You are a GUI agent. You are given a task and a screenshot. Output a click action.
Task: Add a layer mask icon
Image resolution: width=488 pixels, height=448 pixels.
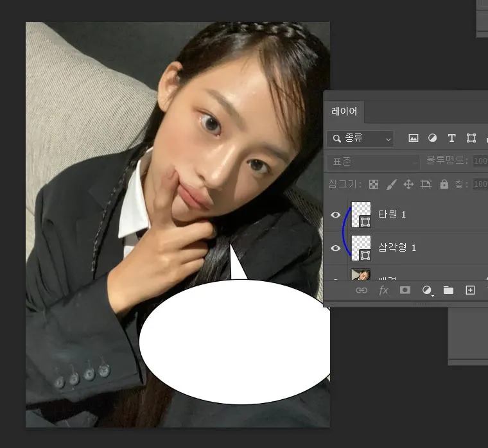click(x=405, y=290)
